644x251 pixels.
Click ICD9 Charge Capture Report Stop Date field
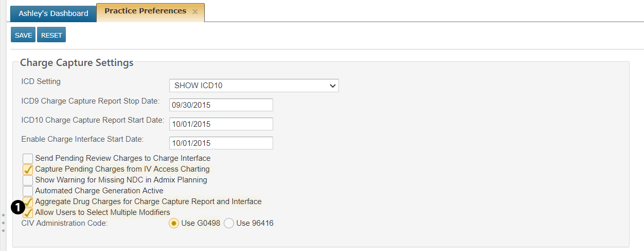click(x=221, y=105)
